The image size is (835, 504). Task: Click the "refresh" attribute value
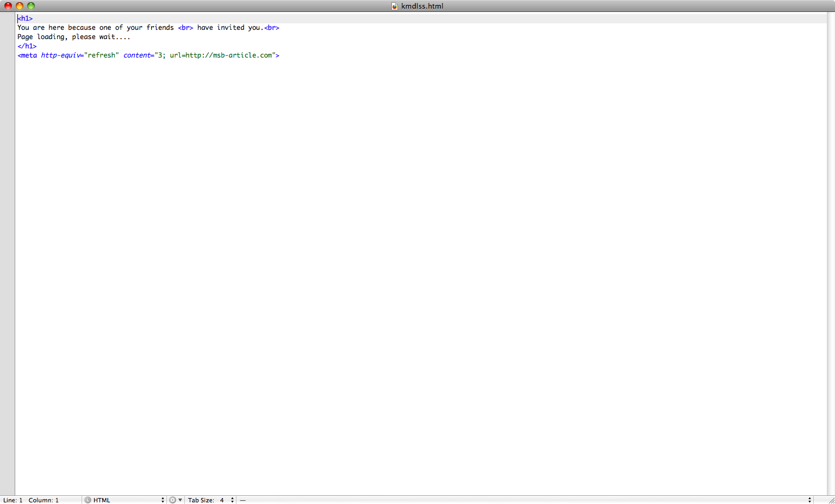click(x=101, y=55)
